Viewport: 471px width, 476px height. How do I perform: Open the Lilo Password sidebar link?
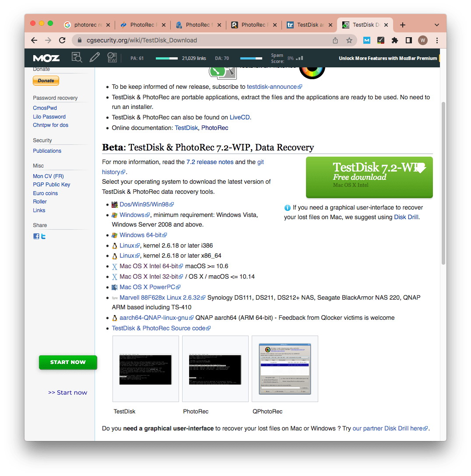click(49, 116)
